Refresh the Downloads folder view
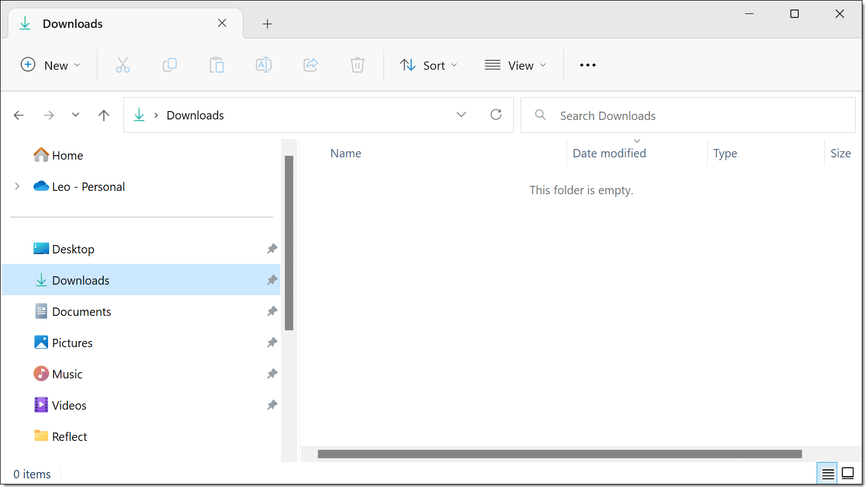The width and height of the screenshot is (868, 490). click(x=496, y=115)
